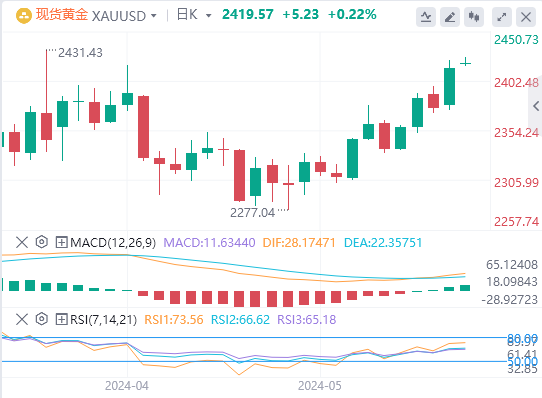Image resolution: width=542 pixels, height=398 pixels.
Task: Toggle RSI panel expand plus box
Action: [61, 319]
